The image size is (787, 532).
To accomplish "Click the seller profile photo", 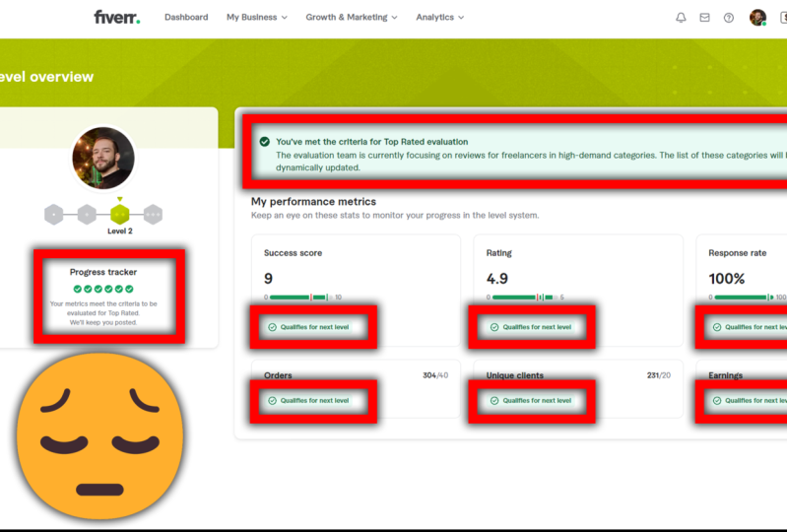I will tap(103, 158).
